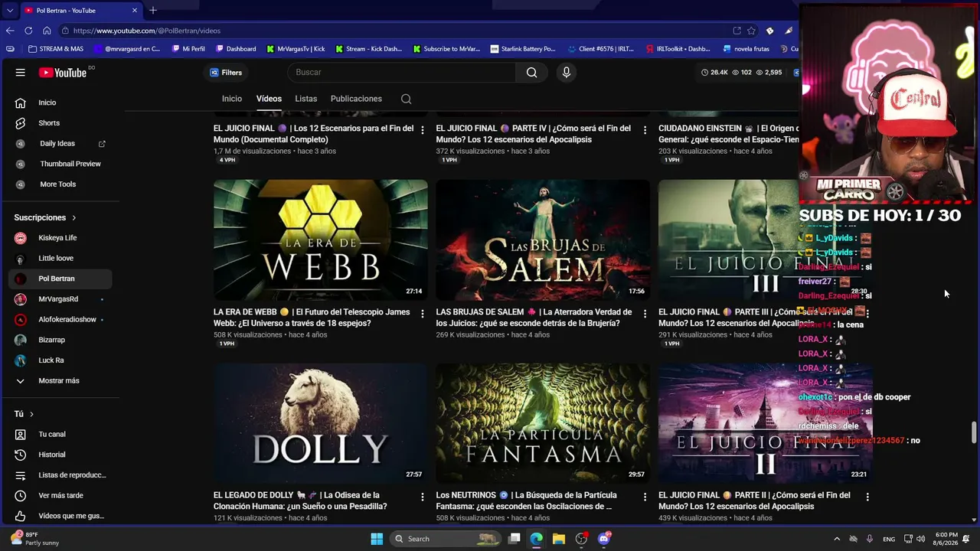Screen dimensions: 980x551
Task: Click the taskbar Search box
Action: pos(446,539)
